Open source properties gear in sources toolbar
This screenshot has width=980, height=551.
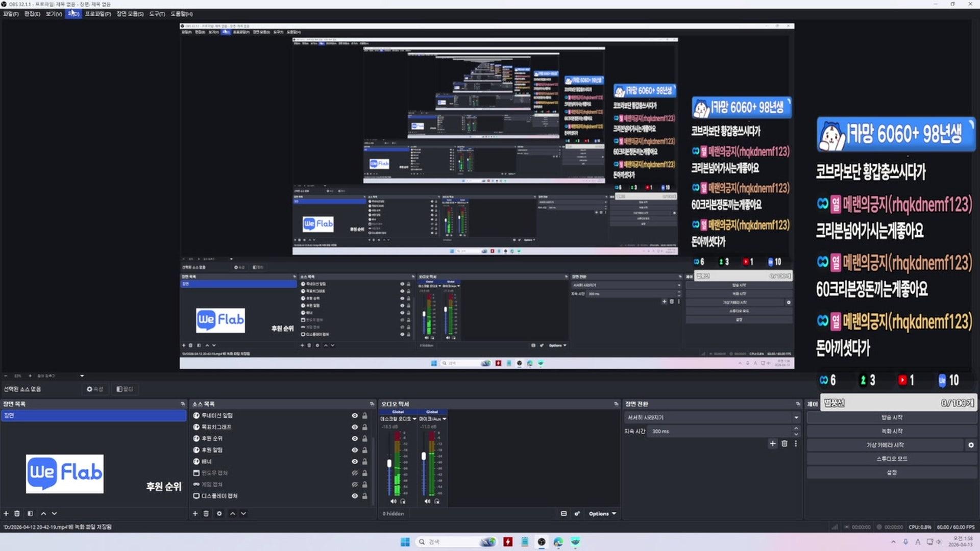219,514
